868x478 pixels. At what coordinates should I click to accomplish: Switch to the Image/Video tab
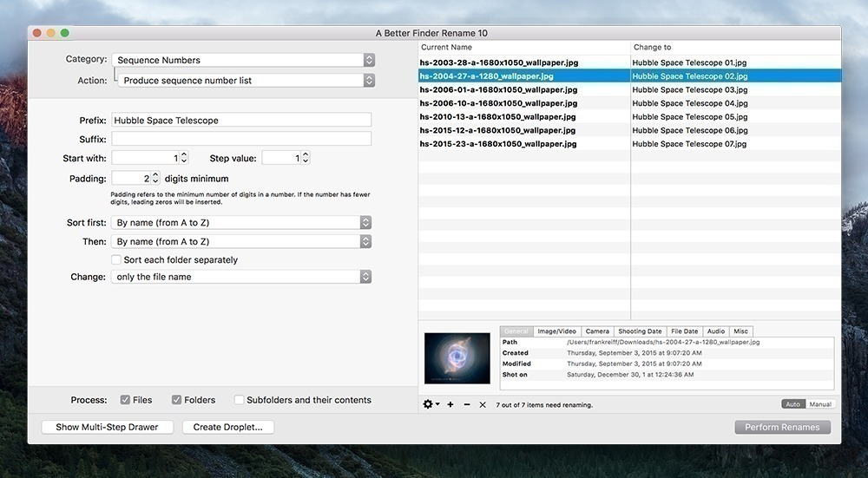click(556, 331)
